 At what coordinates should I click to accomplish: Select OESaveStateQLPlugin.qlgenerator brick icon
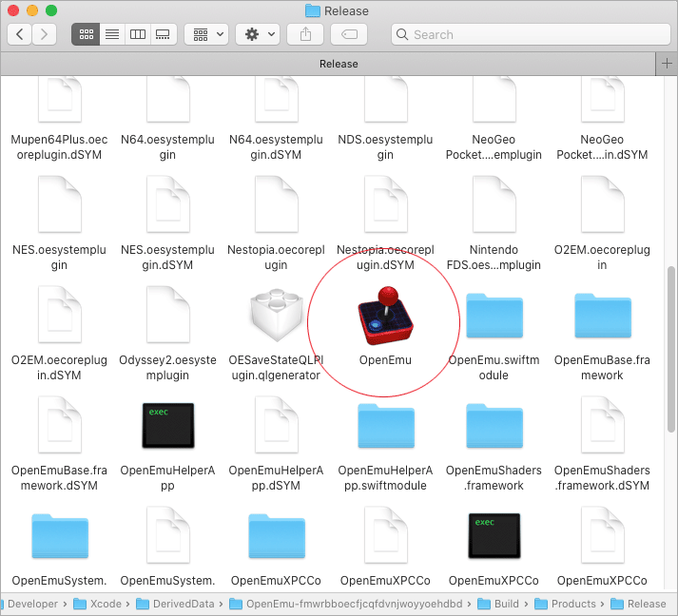[x=277, y=315]
